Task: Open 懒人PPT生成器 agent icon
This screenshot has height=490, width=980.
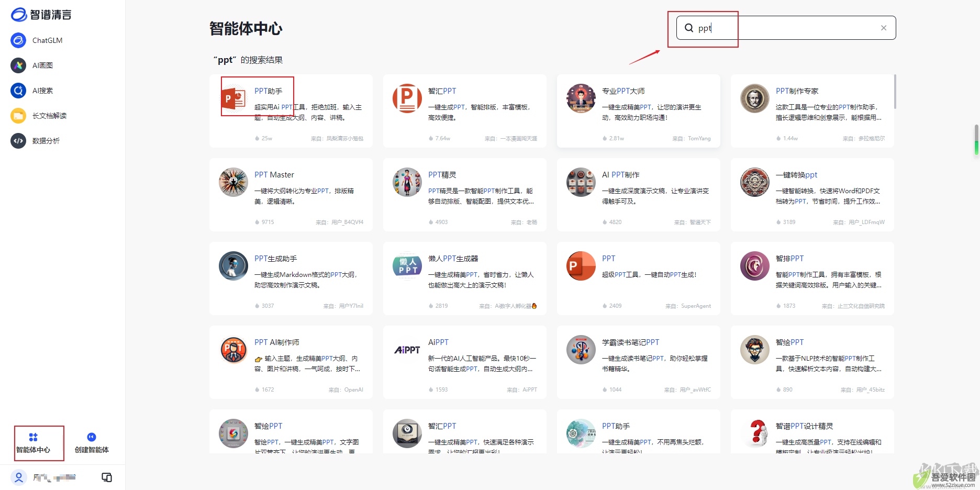Action: 407,266
